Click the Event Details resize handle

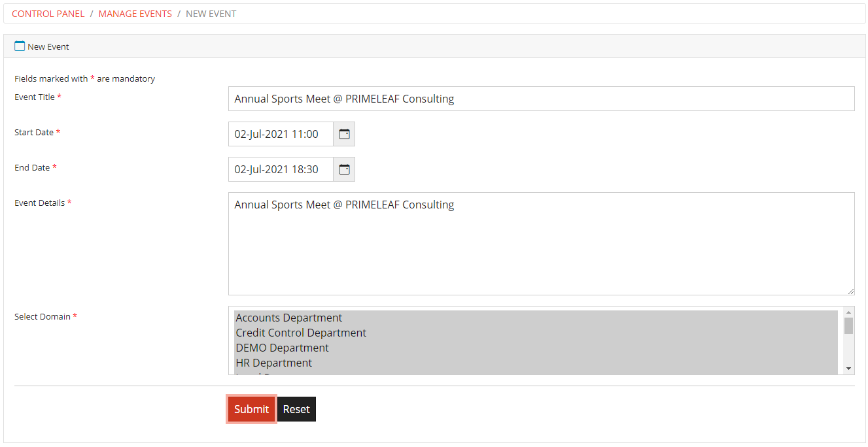click(850, 291)
